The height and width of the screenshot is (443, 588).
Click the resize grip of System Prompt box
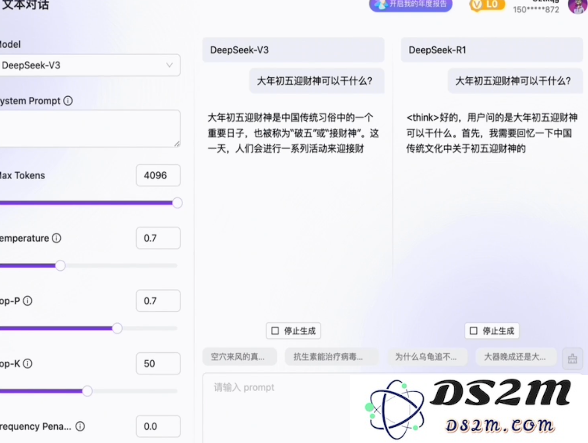[177, 143]
